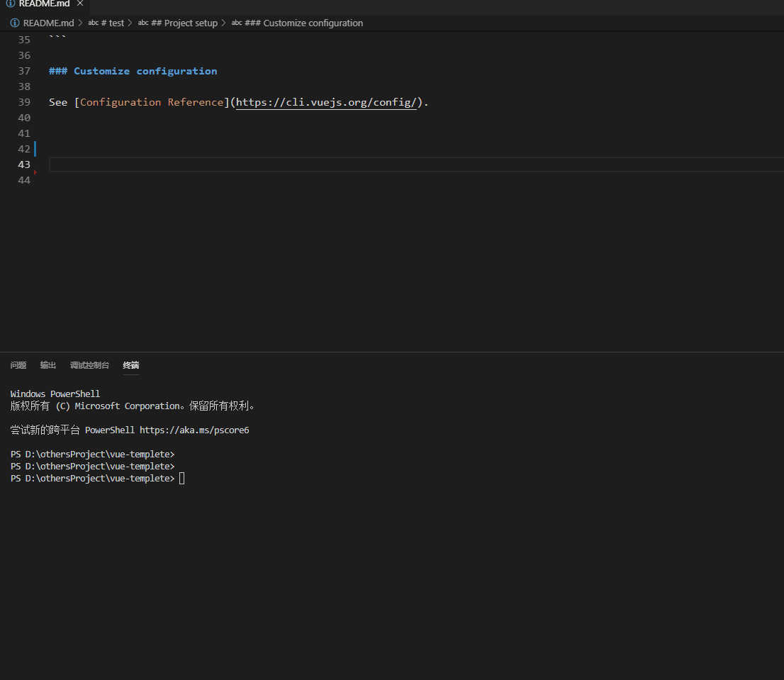Open the '## Project setup' breadcrumb
The image size is (784, 680).
[x=184, y=23]
